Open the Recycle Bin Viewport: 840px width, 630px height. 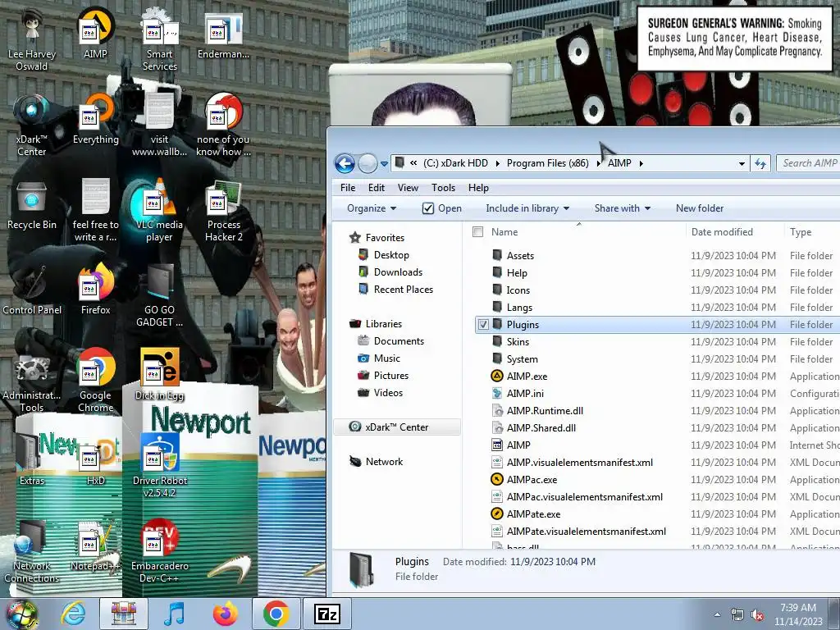(x=32, y=204)
